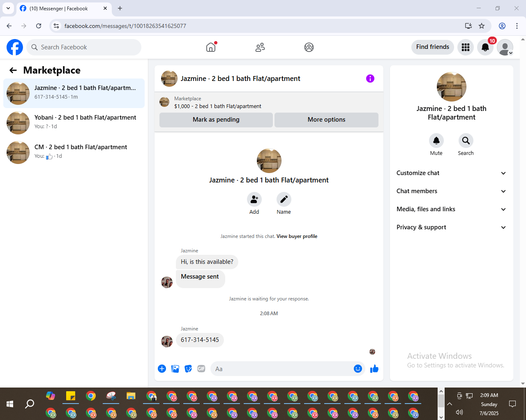
Task: Click the install app icon in address bar
Action: tap(468, 26)
